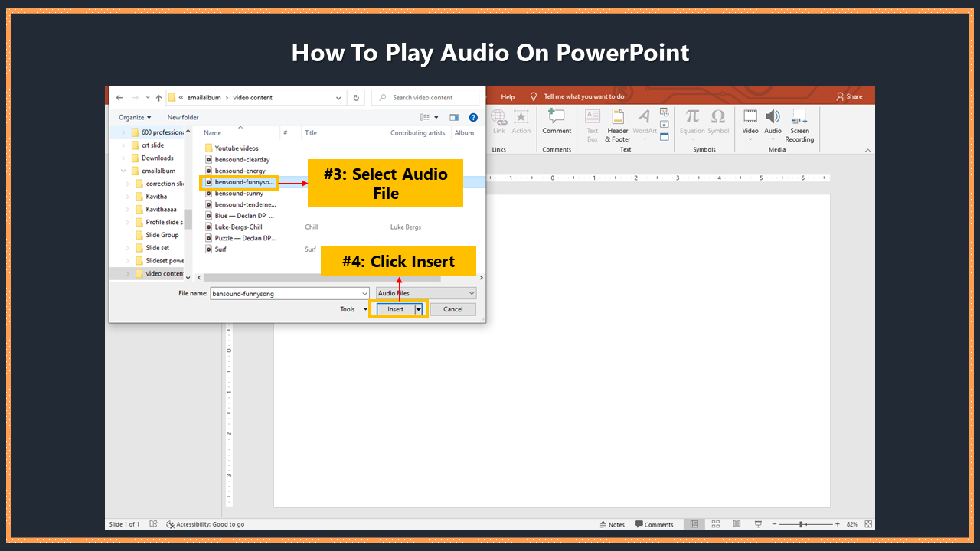Start Slide Show from status bar

(759, 524)
